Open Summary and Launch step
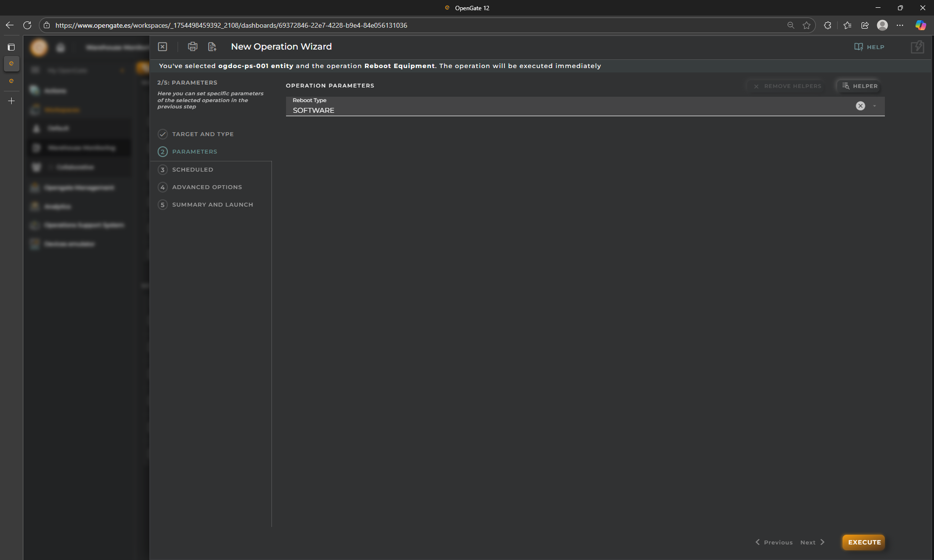934x560 pixels. pos(212,205)
